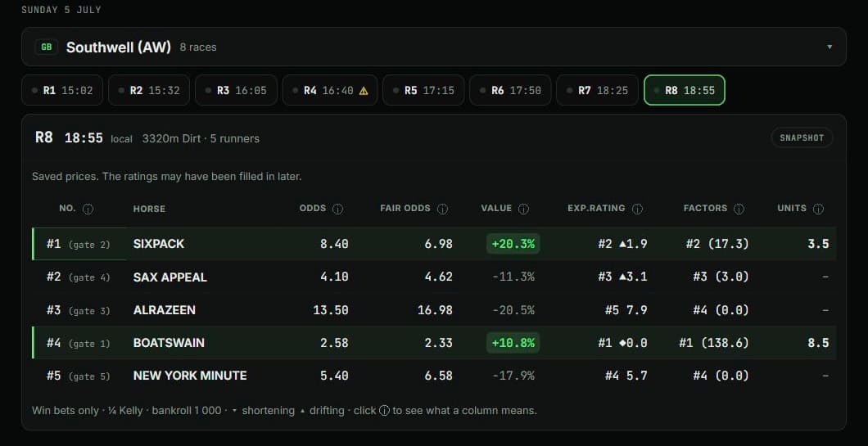Click the -20.5% value for Alrazeen
The height and width of the screenshot is (446, 868).
click(513, 310)
